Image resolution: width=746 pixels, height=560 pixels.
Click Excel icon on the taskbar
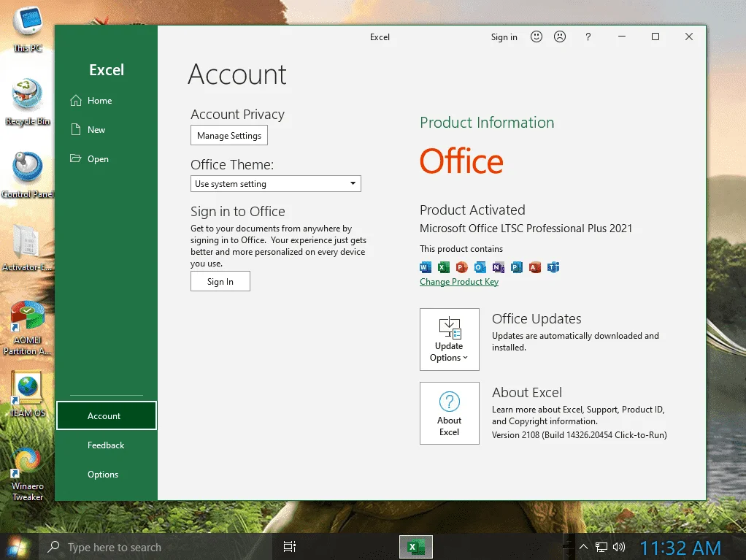click(x=416, y=547)
